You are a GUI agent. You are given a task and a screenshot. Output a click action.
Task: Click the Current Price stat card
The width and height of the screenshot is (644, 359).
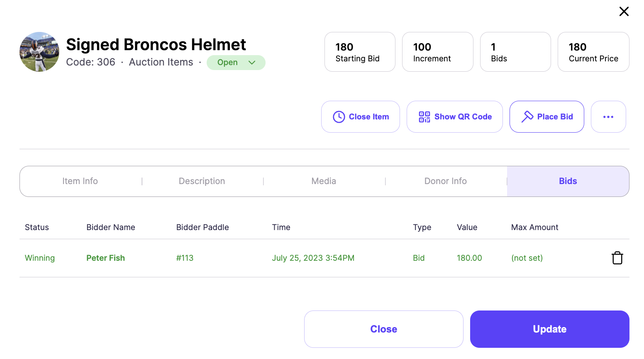pos(593,52)
